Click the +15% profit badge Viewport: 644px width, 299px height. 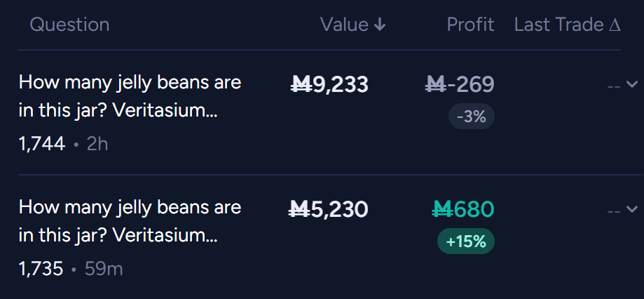coord(466,241)
